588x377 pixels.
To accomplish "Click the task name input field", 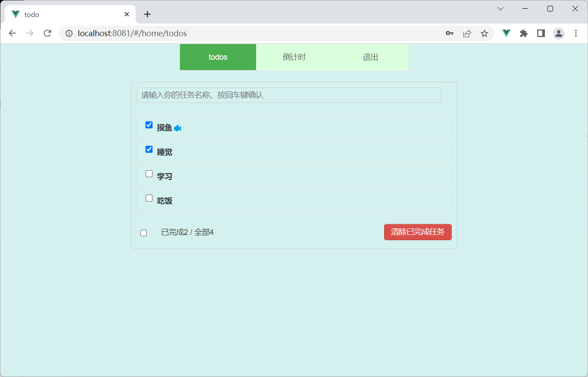I will coord(289,95).
